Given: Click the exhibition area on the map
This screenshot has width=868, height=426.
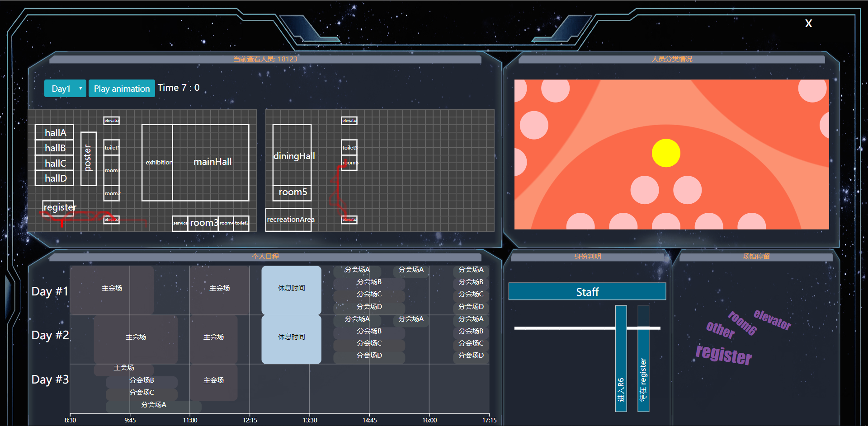Looking at the screenshot, I should [x=157, y=162].
